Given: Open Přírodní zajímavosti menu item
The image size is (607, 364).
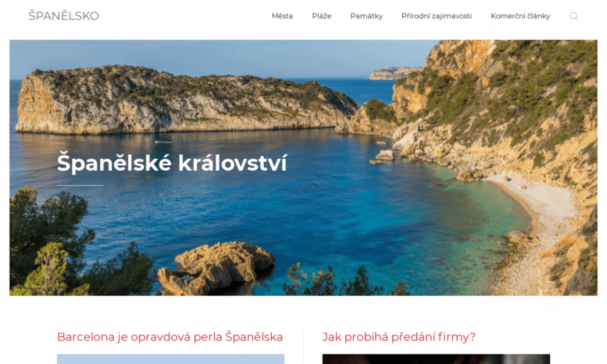Looking at the screenshot, I should coord(436,16).
